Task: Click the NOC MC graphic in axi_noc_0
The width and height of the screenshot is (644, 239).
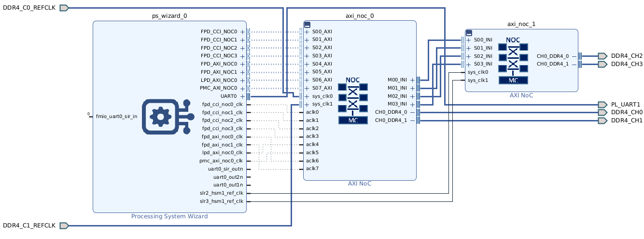Action: pyautogui.click(x=353, y=100)
